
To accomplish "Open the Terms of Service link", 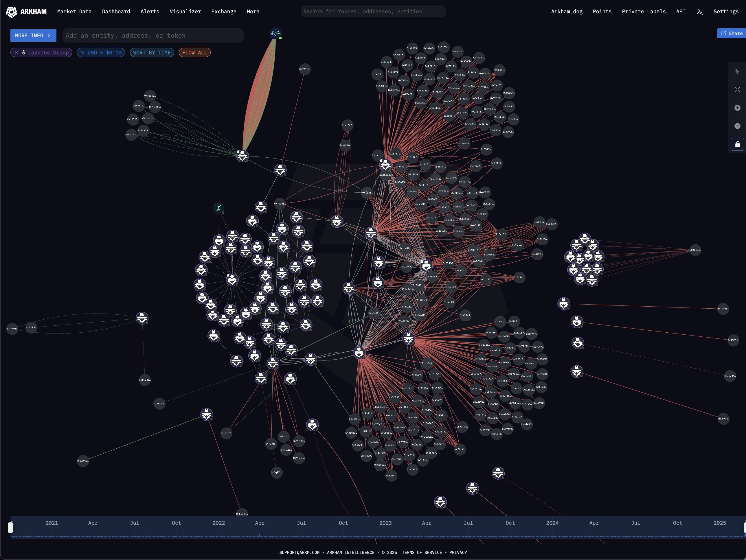I will click(422, 552).
